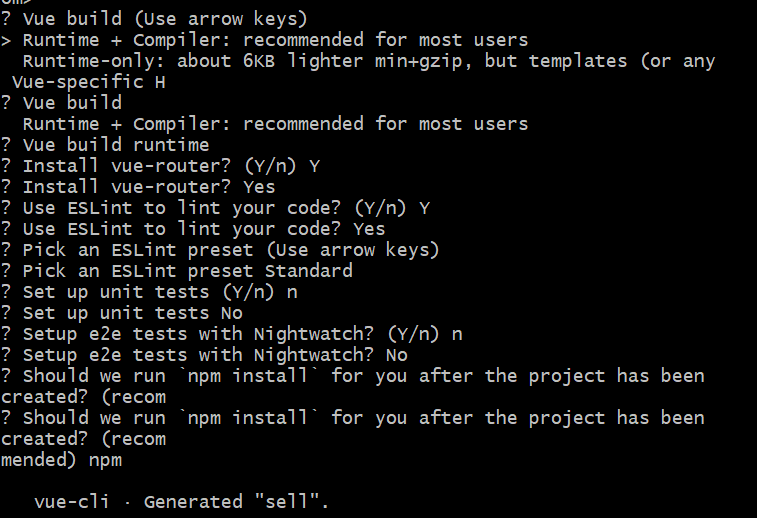Click the 'Set up unit tests No' line

(x=132, y=312)
